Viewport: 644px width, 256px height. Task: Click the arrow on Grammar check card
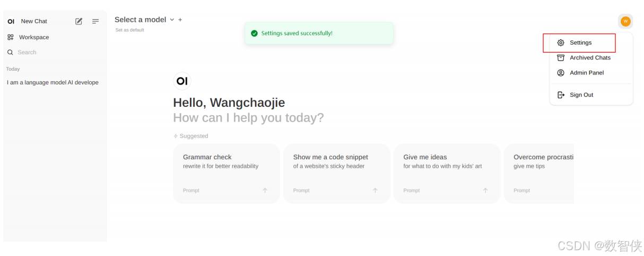click(x=265, y=190)
